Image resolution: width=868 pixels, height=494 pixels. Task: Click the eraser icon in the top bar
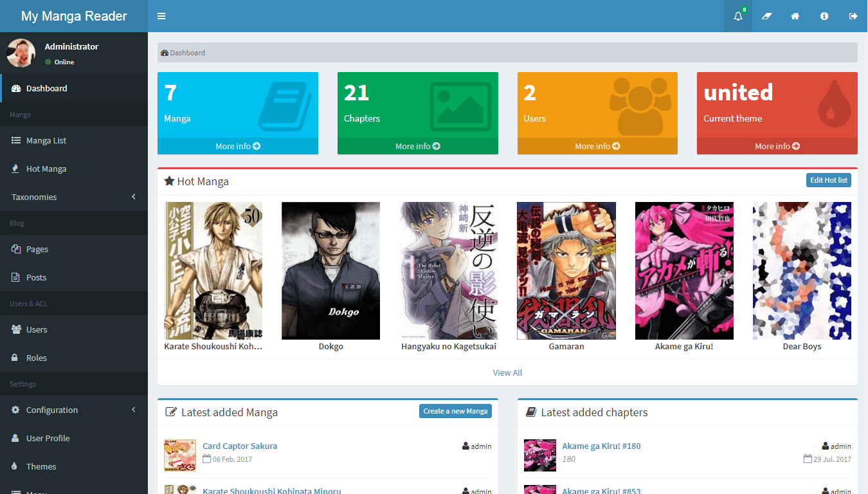point(766,16)
